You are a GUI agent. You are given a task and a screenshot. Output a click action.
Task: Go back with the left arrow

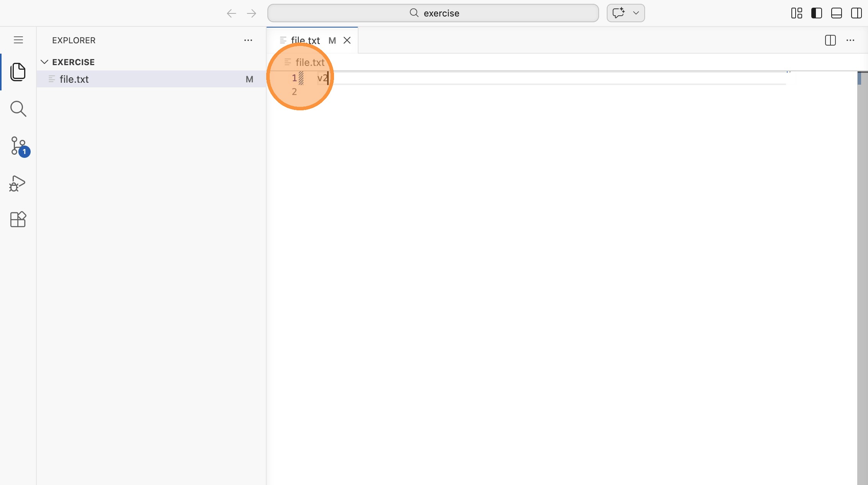[231, 13]
